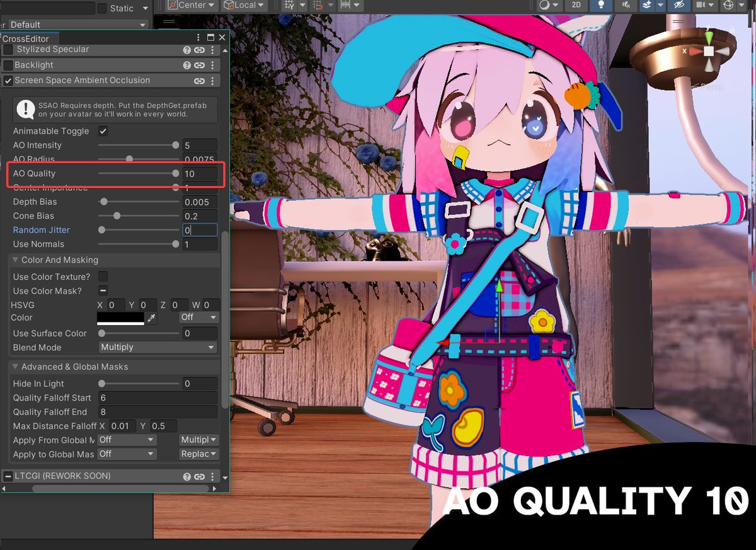Open Blend Mode Multiply dropdown
Image resolution: width=756 pixels, height=550 pixels.
[158, 348]
